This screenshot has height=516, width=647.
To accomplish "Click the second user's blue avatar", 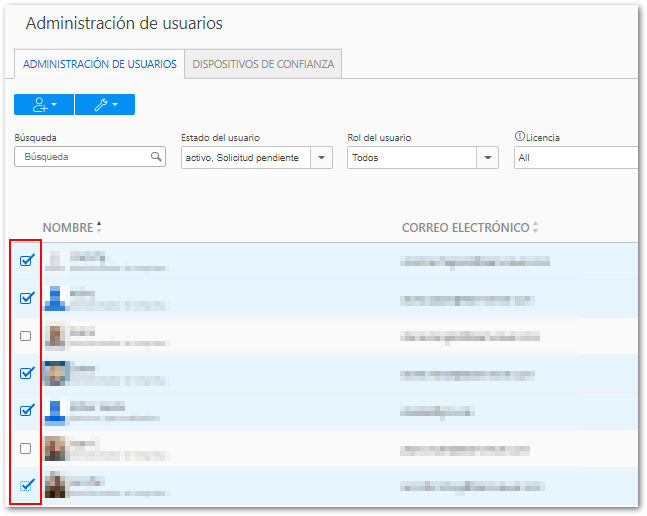I will 55,298.
